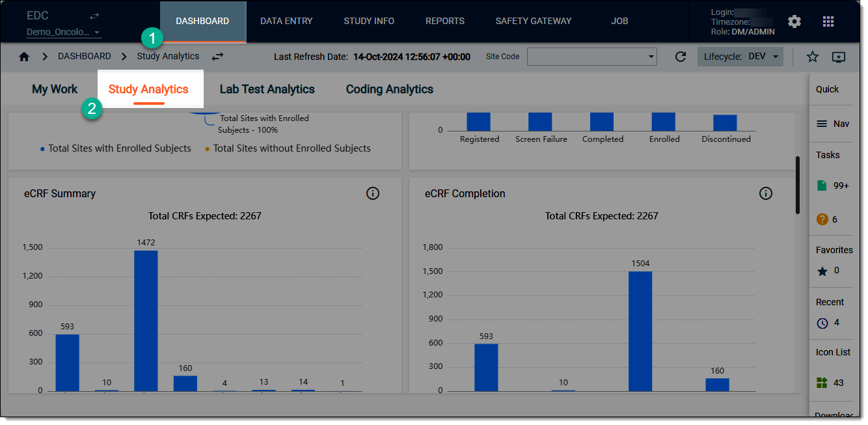This screenshot has width=868, height=425.
Task: Switch to Lab Test Analytics tab
Action: [x=267, y=89]
